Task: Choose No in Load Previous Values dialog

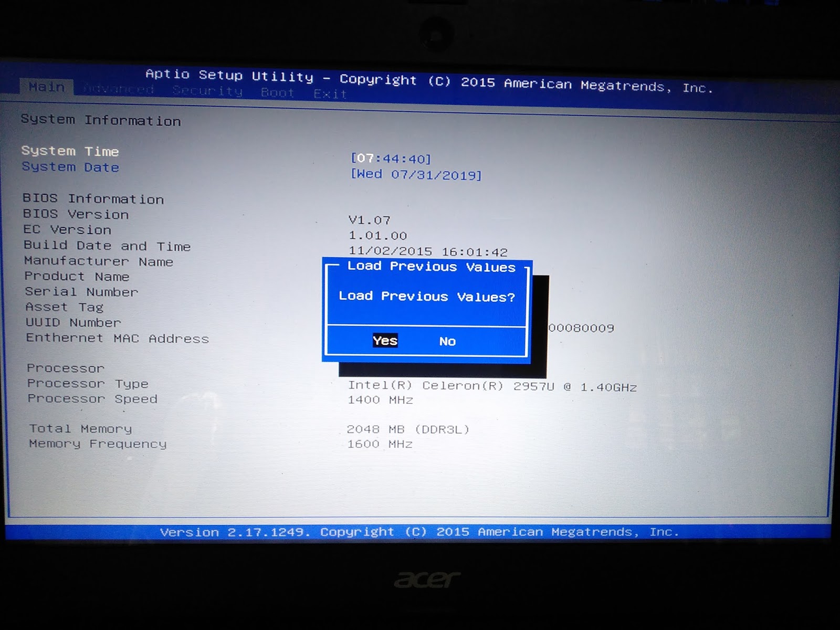Action: pyautogui.click(x=447, y=341)
